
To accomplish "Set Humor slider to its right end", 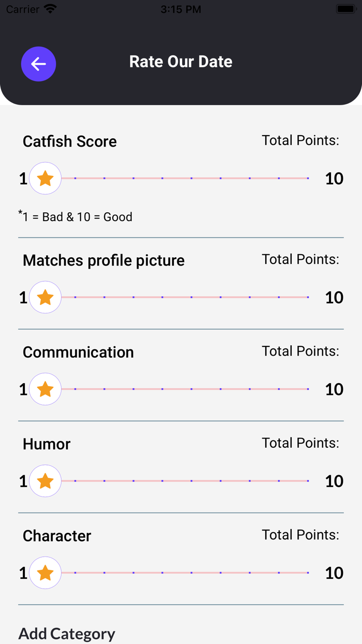I will (x=308, y=481).
